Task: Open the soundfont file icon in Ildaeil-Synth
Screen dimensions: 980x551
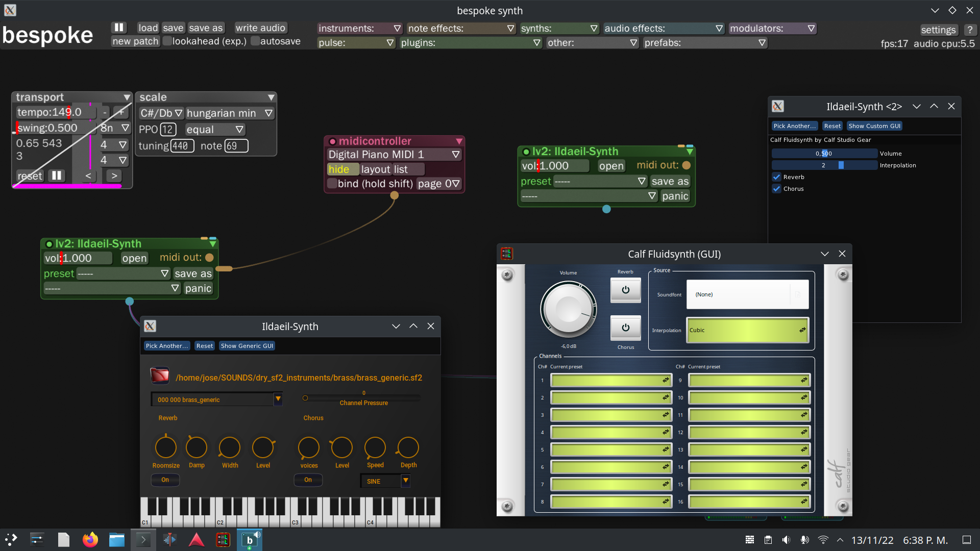Action: click(x=160, y=375)
